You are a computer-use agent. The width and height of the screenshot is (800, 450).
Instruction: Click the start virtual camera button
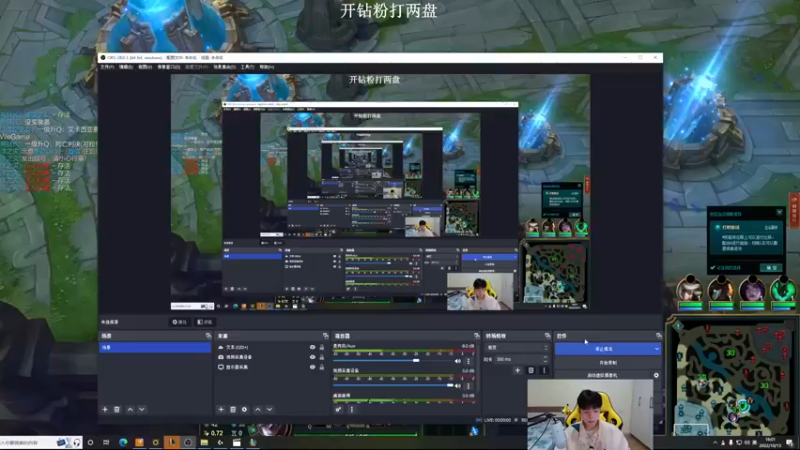(603, 375)
